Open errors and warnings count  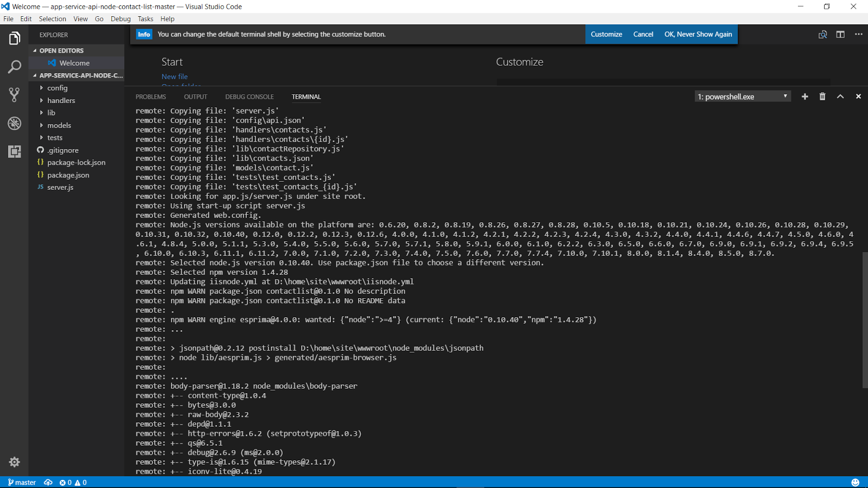(x=73, y=482)
